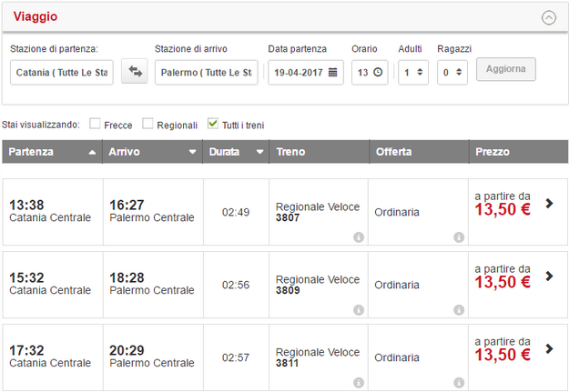Show offer info for the 13:38 train
Image resolution: width=569 pixels, height=392 pixels.
tap(458, 237)
